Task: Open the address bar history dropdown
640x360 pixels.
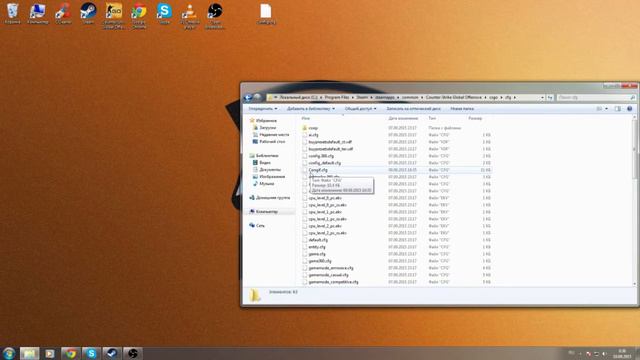Action: pos(542,98)
